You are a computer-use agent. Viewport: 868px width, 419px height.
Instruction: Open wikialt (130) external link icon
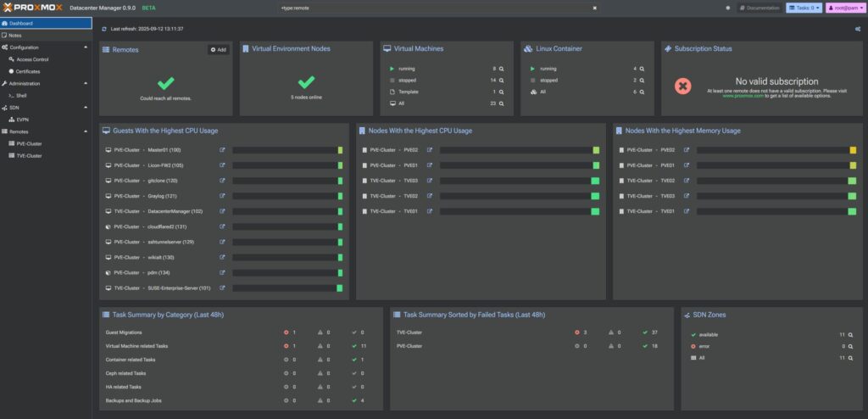coord(222,257)
